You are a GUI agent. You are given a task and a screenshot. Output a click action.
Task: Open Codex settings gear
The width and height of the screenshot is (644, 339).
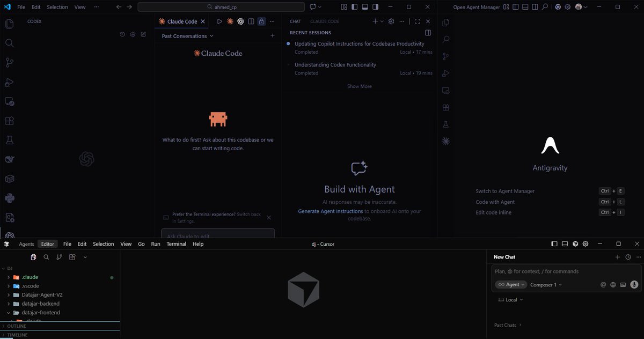[x=133, y=34]
